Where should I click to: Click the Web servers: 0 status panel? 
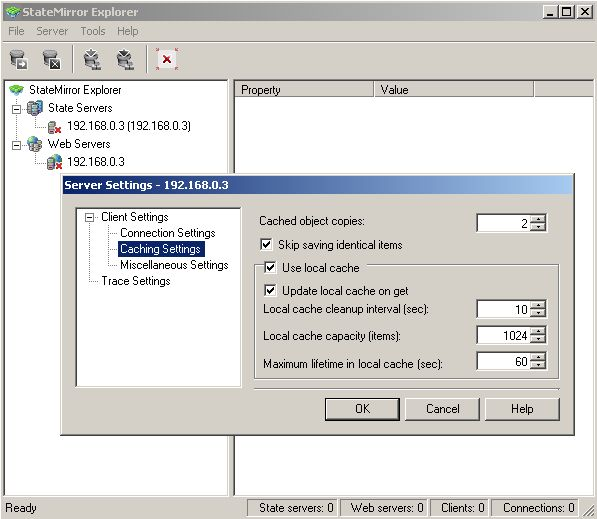click(x=384, y=508)
